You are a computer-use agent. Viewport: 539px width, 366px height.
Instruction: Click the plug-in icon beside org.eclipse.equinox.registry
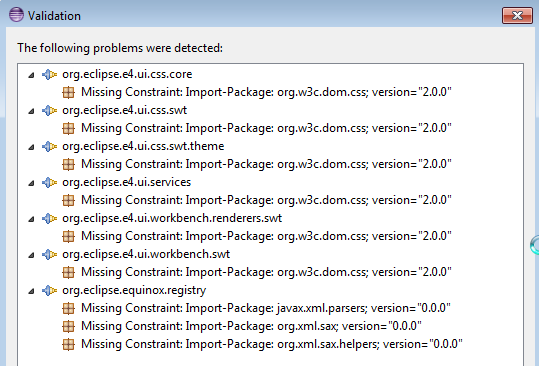[49, 290]
